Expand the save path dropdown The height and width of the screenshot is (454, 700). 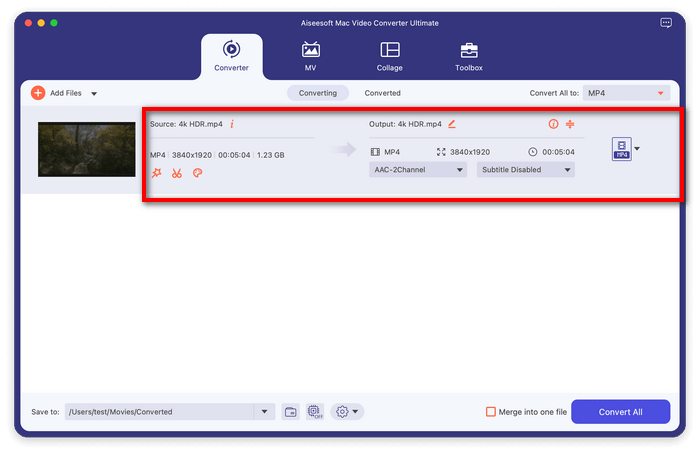tap(265, 412)
